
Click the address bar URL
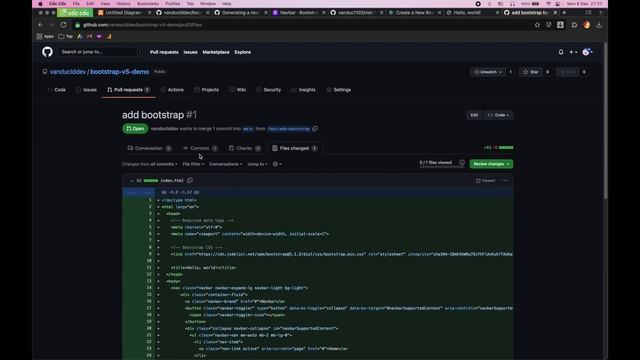pos(142,25)
